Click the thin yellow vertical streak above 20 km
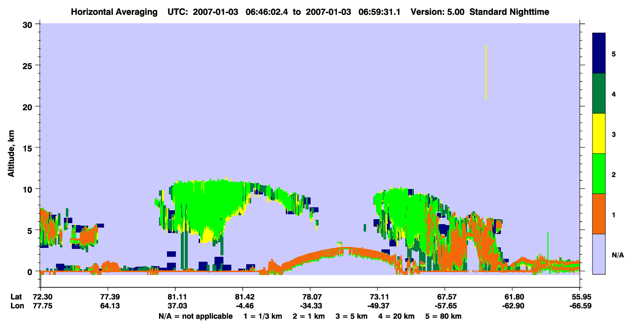Image resolution: width=644 pixels, height=330 pixels. point(486,72)
